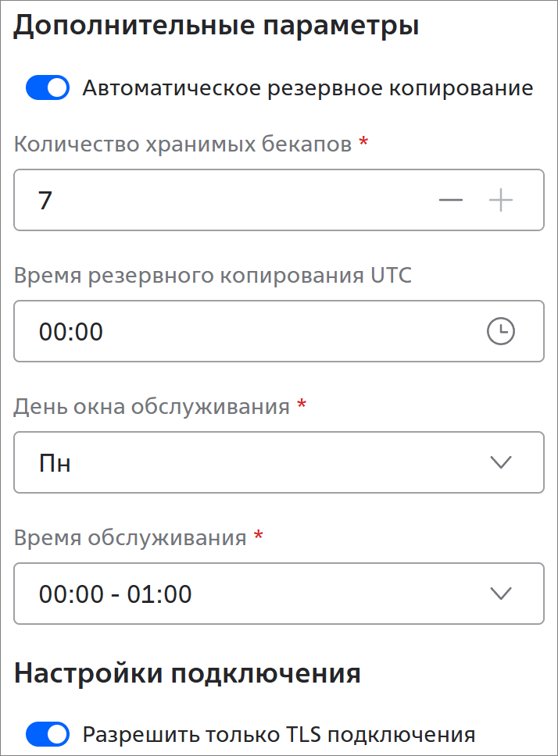Expand the maintenance day chevron arrow
The image size is (558, 756).
tap(500, 462)
